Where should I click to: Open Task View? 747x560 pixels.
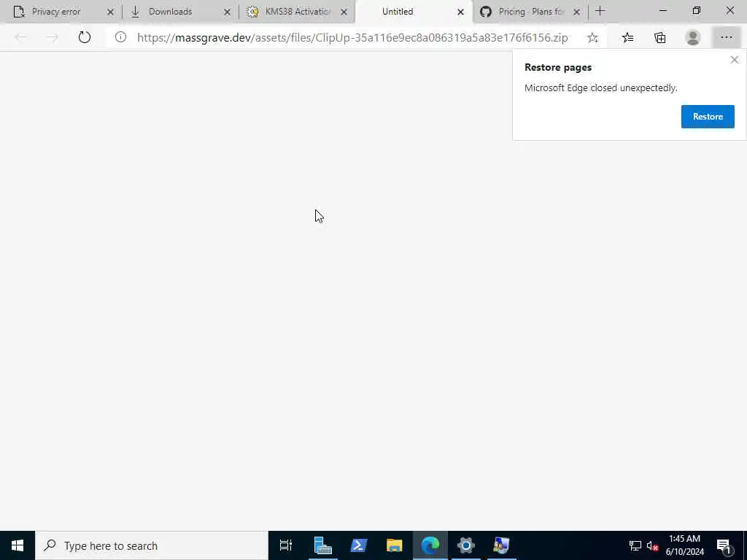[286, 545]
